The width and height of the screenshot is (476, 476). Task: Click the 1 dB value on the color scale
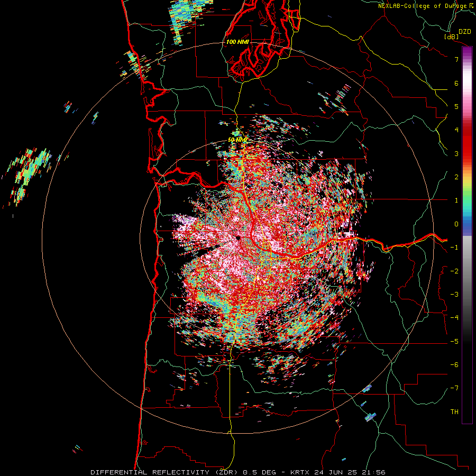coord(456,200)
